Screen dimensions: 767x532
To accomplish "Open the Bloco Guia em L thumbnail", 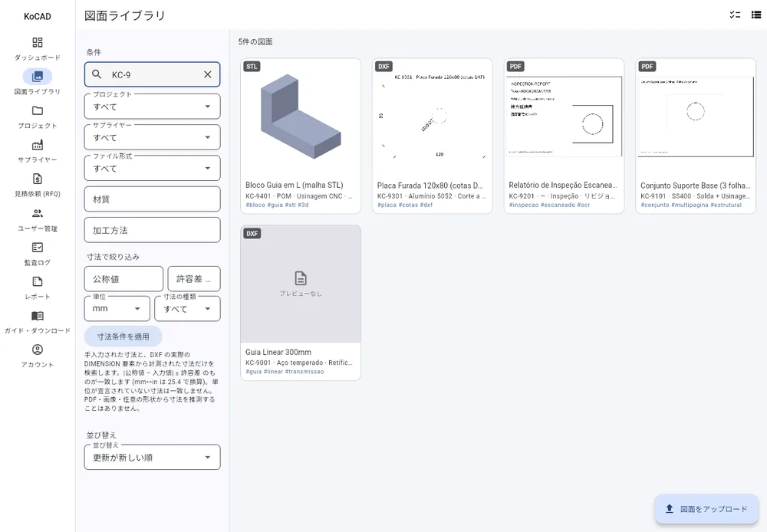I will (301, 117).
